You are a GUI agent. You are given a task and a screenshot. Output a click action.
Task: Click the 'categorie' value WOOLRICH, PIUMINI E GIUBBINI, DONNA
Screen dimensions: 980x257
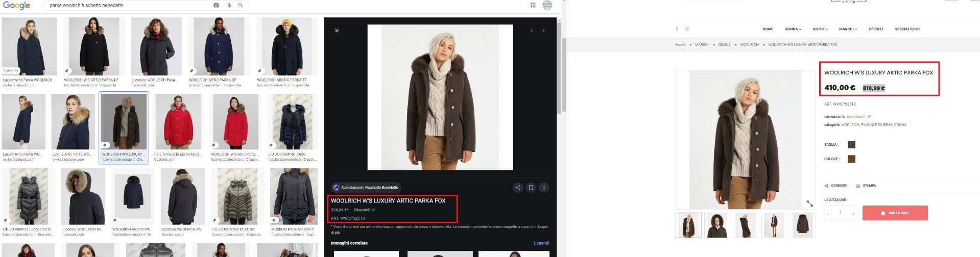(x=874, y=125)
